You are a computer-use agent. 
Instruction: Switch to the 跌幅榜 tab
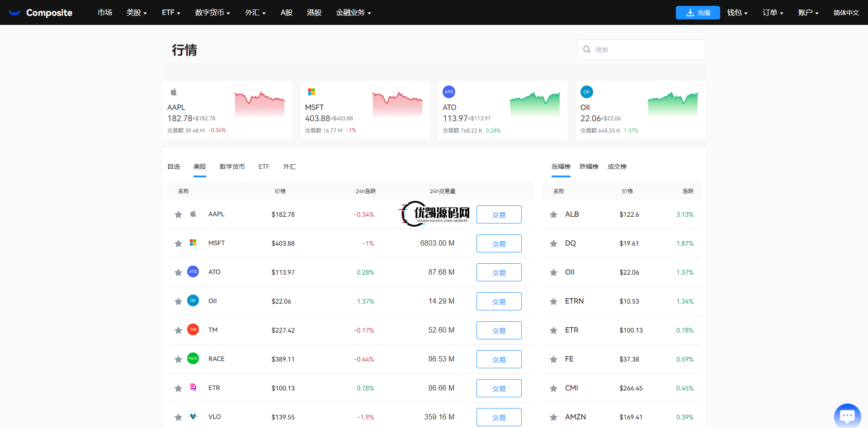[589, 166]
